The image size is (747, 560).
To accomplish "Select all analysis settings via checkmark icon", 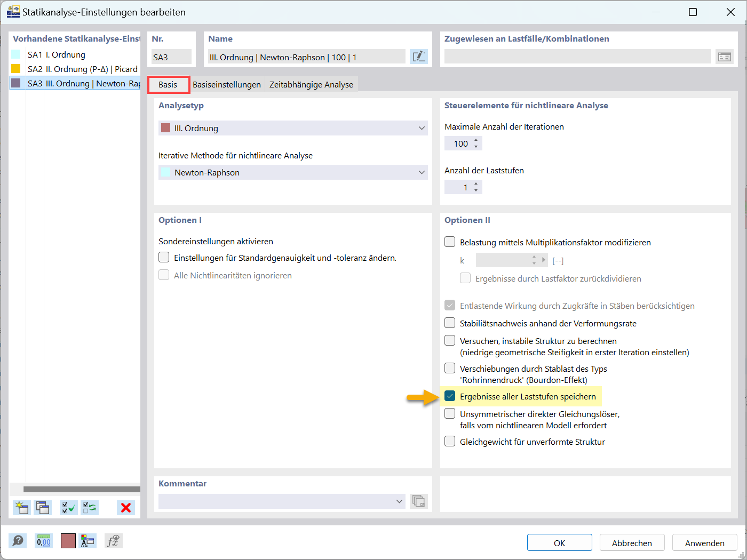I will point(68,507).
